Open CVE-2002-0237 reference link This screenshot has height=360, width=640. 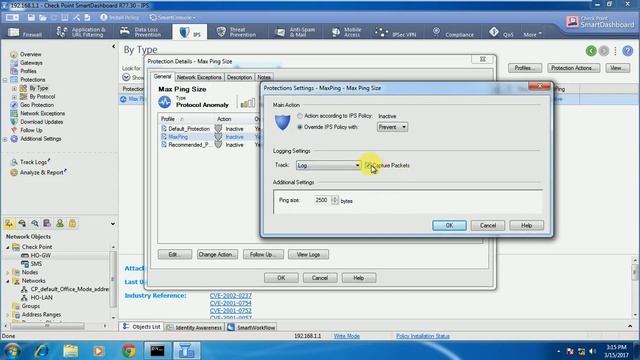231,296
